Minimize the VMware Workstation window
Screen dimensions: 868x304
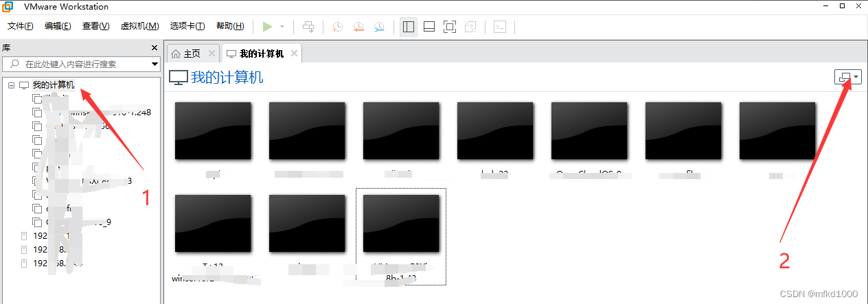click(x=825, y=6)
